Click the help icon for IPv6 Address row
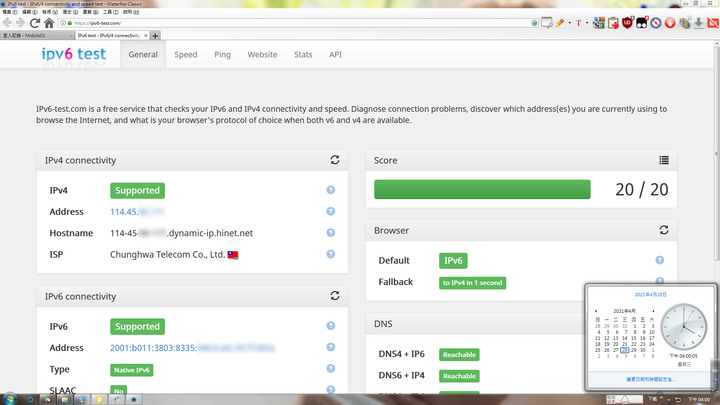The image size is (720, 405). 331,347
